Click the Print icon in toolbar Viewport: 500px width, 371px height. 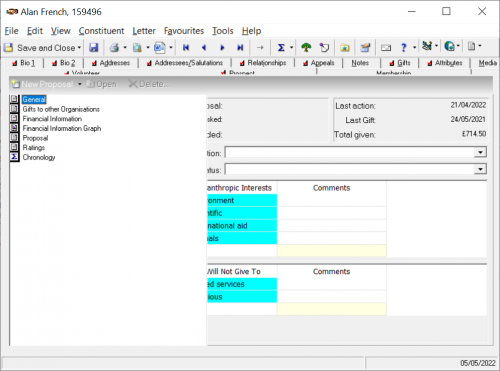(x=114, y=48)
